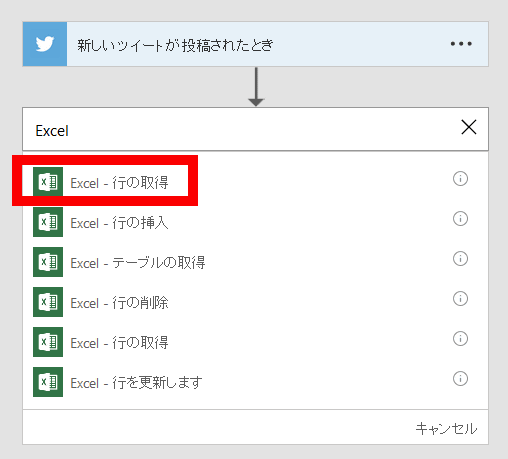508x459 pixels.
Task: Choose the Excel - 行の挿入 action
Action: (119, 223)
